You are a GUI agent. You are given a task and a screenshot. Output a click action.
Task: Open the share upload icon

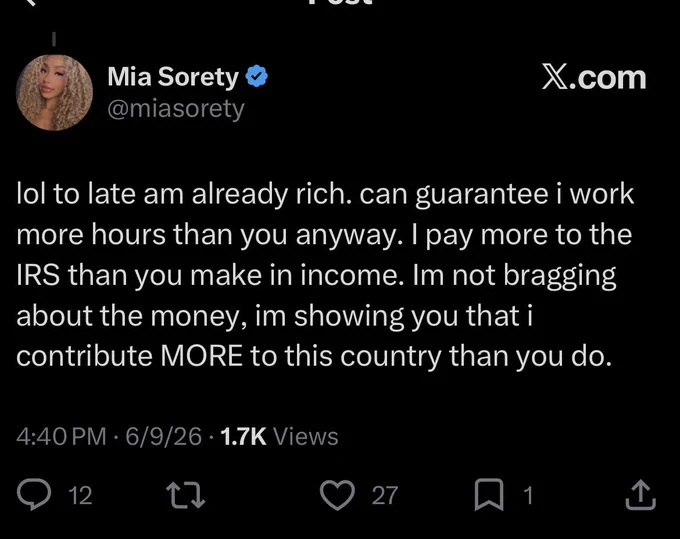[x=641, y=494]
